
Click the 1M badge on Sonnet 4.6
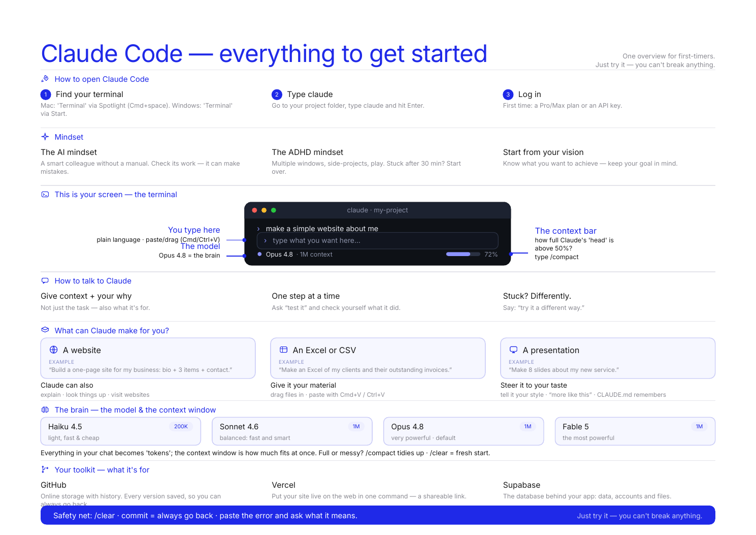(356, 427)
